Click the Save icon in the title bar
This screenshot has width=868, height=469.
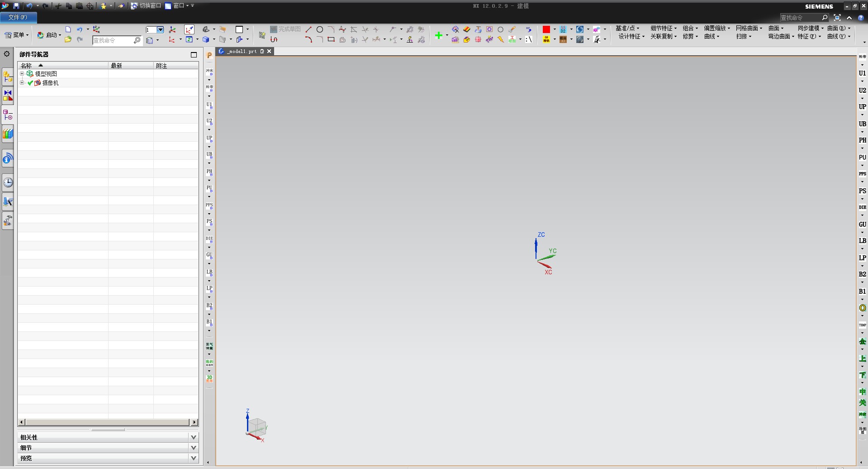(16, 6)
